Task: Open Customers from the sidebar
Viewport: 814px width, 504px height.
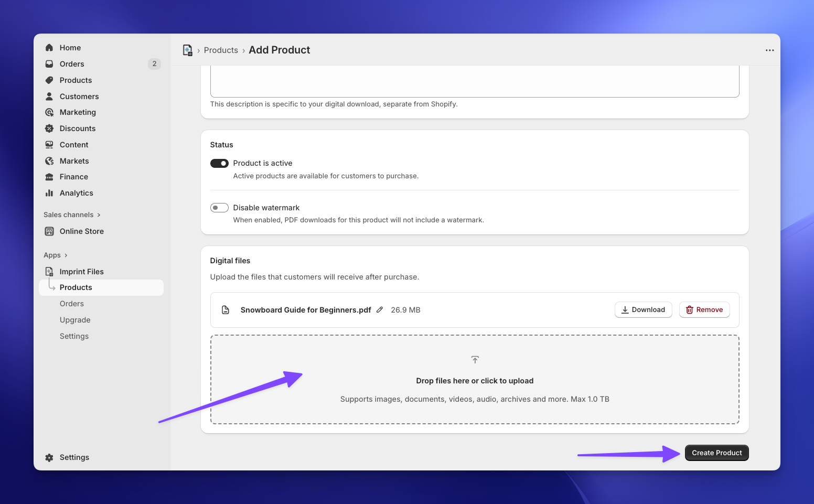Action: tap(79, 96)
